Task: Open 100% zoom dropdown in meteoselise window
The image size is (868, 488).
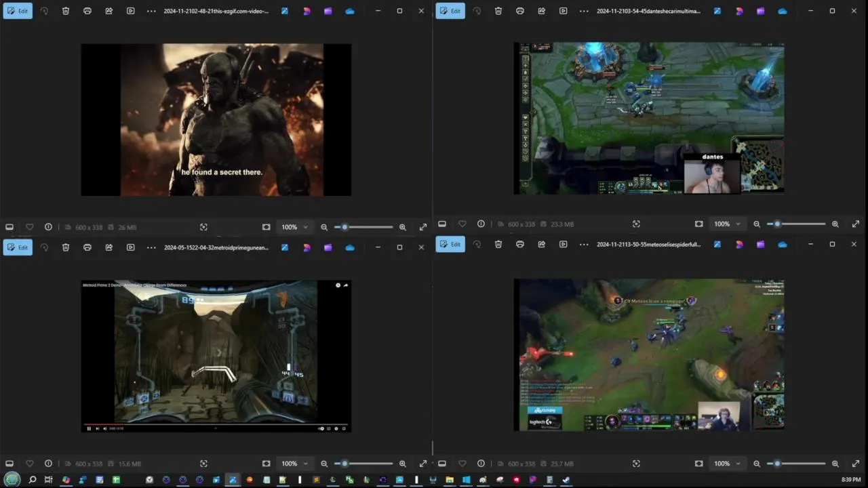Action: coord(727,464)
